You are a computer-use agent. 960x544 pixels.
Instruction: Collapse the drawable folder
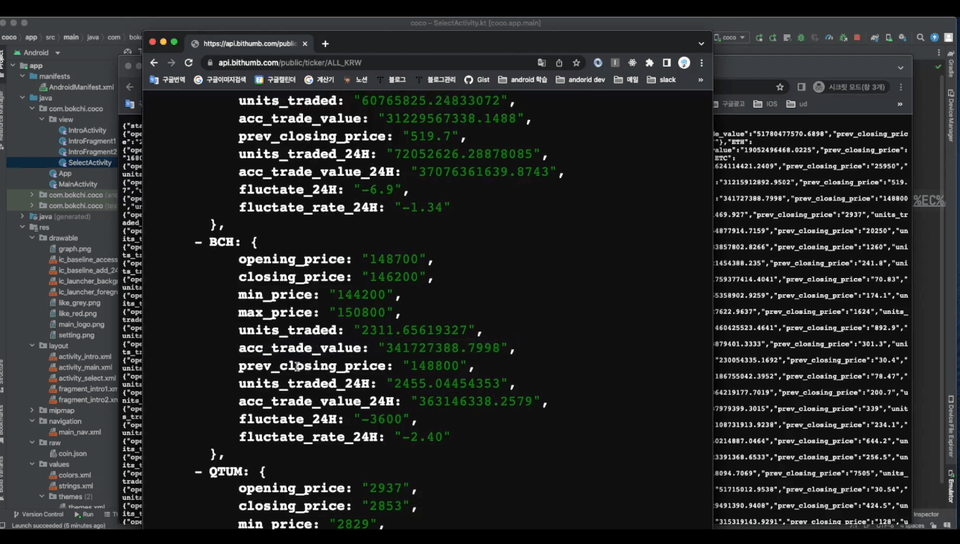pyautogui.click(x=32, y=238)
